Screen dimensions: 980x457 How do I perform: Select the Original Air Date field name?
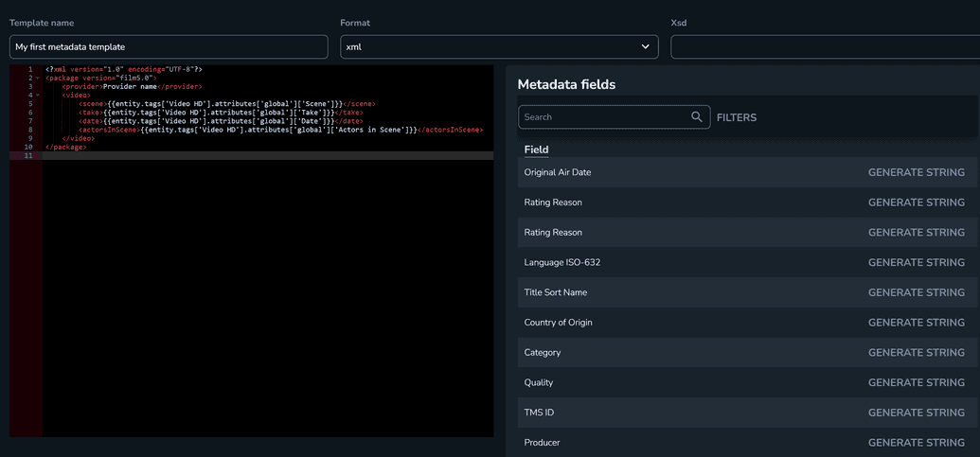coord(558,172)
